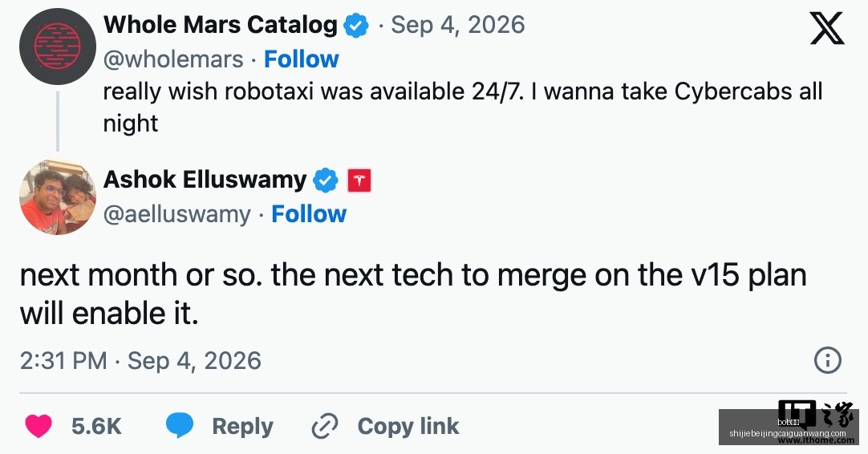
Task: Like the tweet with heart icon
Action: coord(39,426)
